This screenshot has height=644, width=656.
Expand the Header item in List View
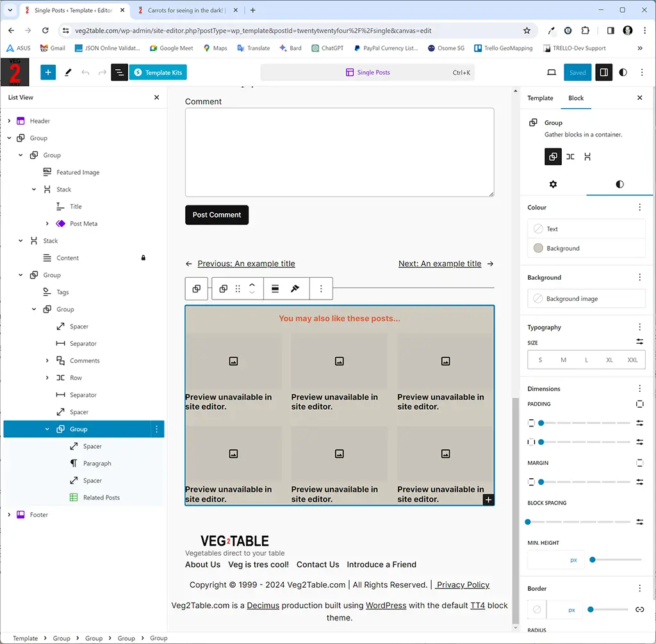pyautogui.click(x=9, y=121)
